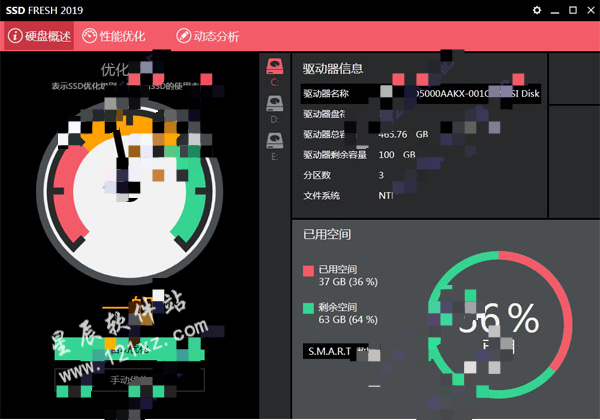Switch to the 性能优化 tab
Screen dimensions: 600x420
click(x=114, y=36)
